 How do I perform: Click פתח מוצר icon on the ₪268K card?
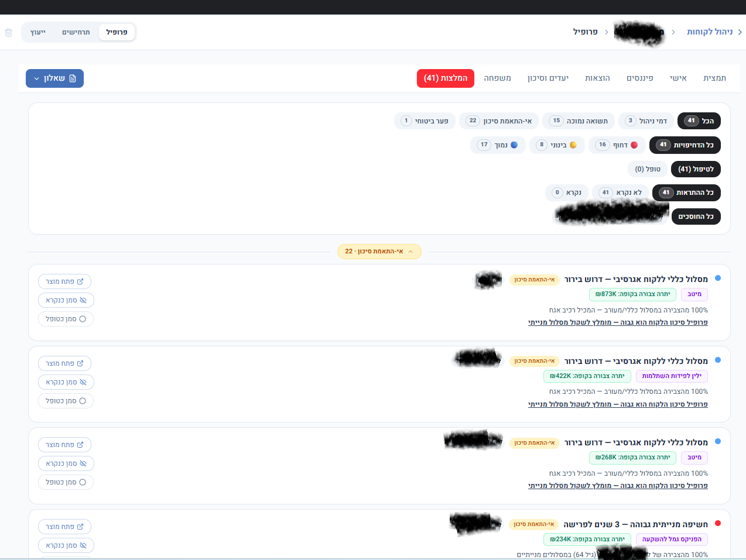[x=80, y=445]
